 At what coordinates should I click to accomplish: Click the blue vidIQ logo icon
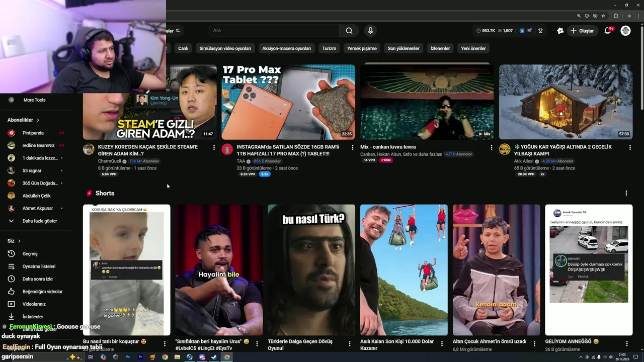(x=522, y=31)
